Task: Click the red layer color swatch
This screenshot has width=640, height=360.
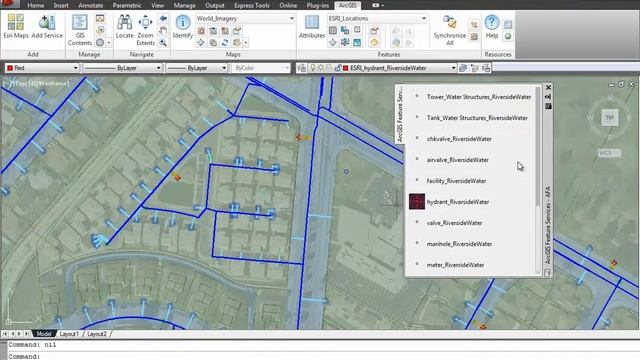Action: [x=346, y=68]
